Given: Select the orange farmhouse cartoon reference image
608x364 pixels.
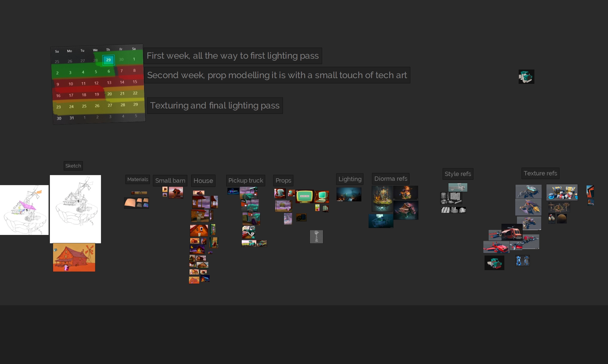Looking at the screenshot, I should pyautogui.click(x=74, y=257).
